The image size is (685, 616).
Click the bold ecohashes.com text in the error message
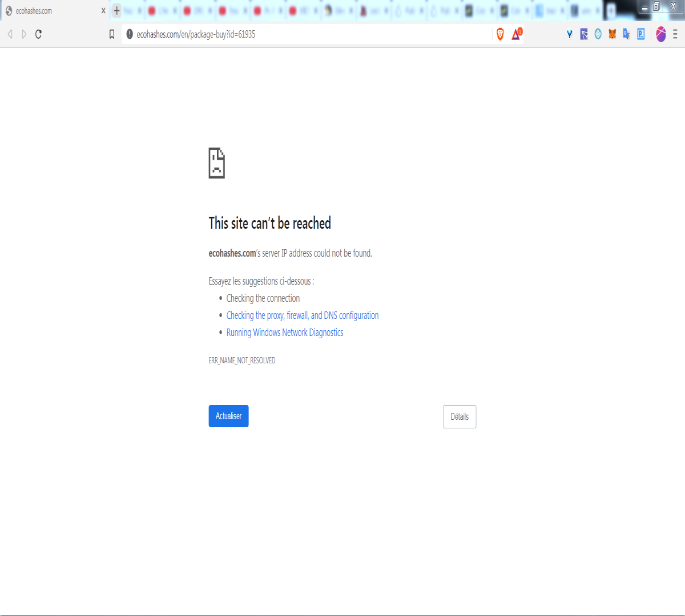coord(232,253)
